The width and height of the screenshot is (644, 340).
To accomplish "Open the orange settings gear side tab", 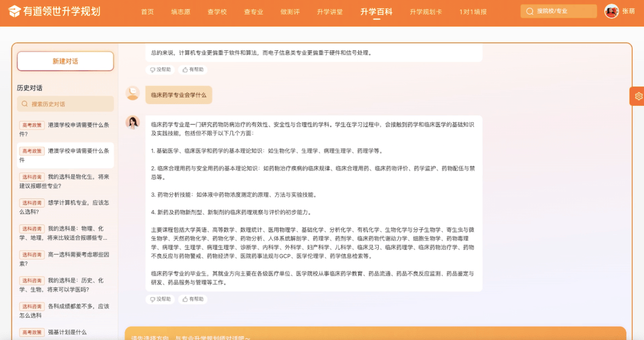I will coord(638,96).
